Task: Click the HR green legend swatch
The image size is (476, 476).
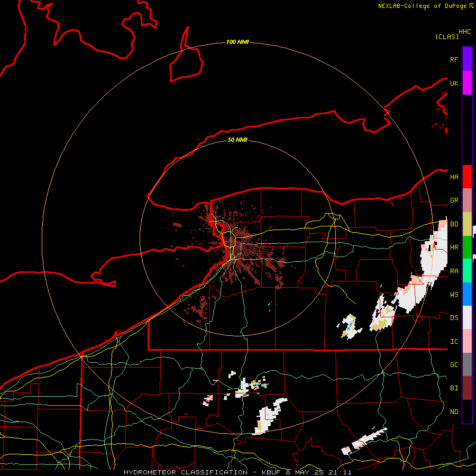Action: (467, 248)
